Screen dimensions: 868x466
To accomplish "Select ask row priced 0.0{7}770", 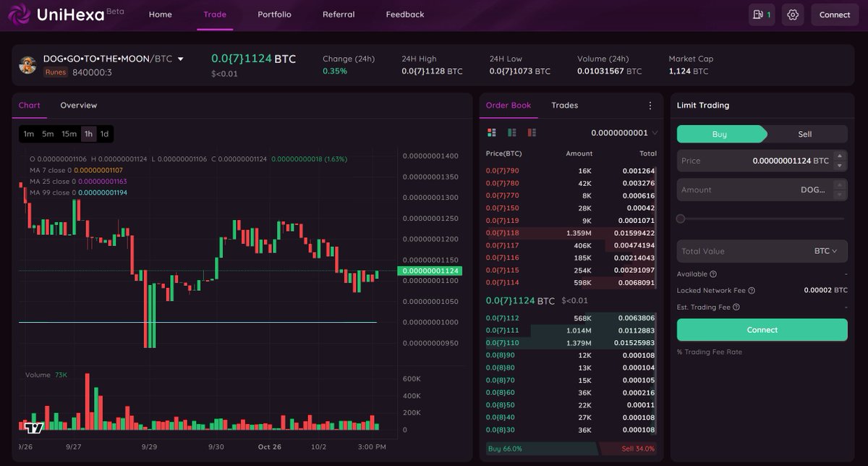I will click(x=571, y=195).
